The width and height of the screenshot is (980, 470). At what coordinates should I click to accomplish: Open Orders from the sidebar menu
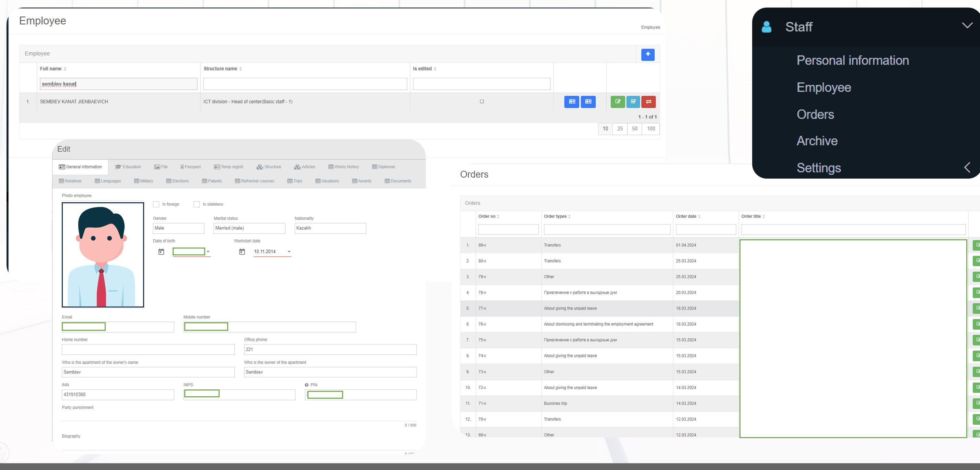[x=815, y=115]
